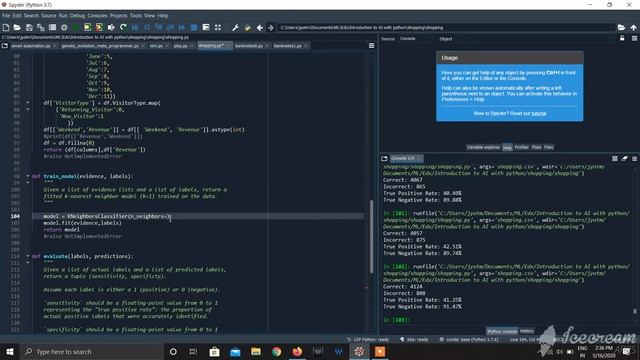The width and height of the screenshot is (640, 360).
Task: Switch to the banknotes0.py tab
Action: 249,46
